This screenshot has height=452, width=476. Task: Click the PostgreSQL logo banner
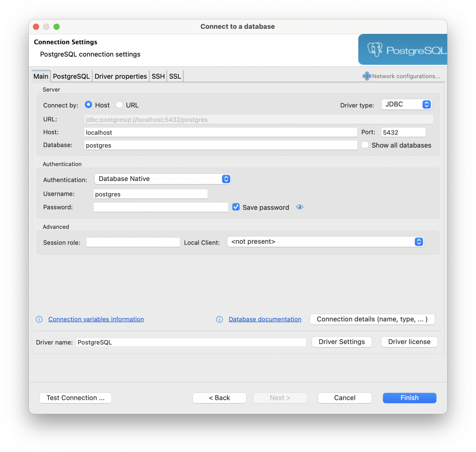pos(402,49)
